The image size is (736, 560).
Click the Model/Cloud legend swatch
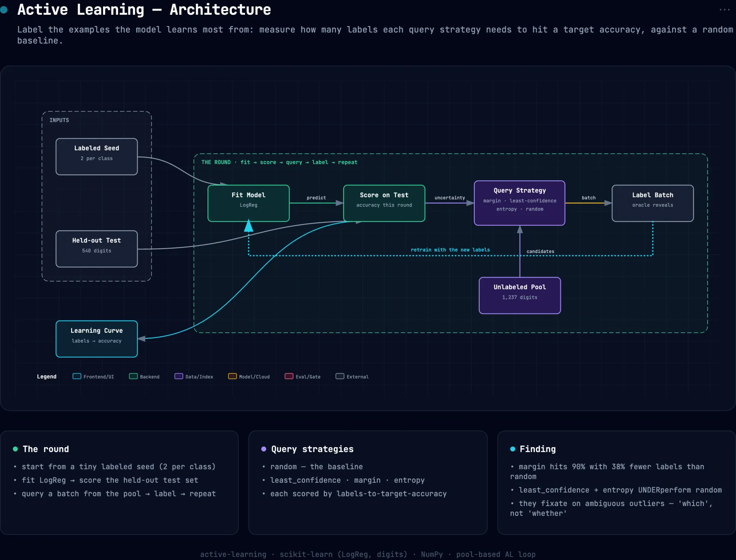click(x=232, y=376)
